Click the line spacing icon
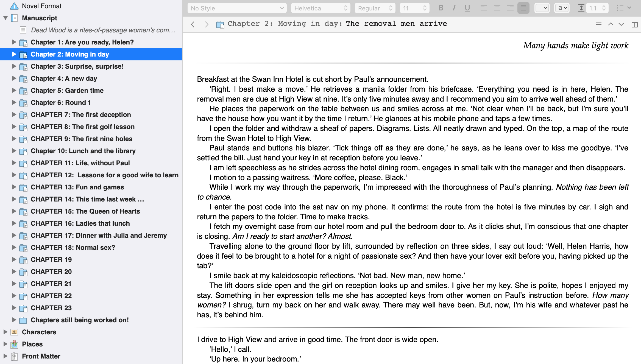Viewport: 641px width, 364px height. [581, 8]
